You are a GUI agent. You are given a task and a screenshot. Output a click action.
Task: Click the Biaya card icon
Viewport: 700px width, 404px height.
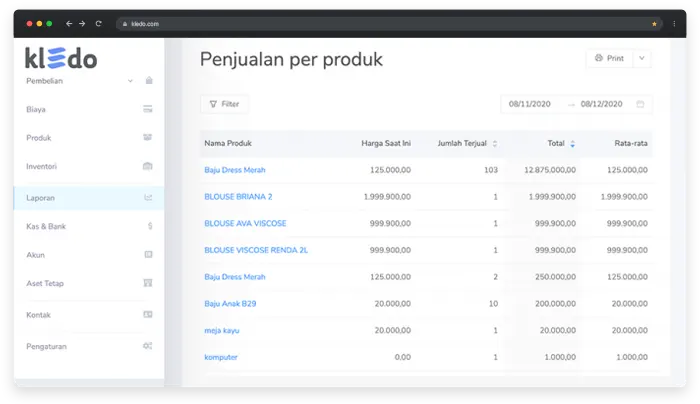[x=148, y=109]
